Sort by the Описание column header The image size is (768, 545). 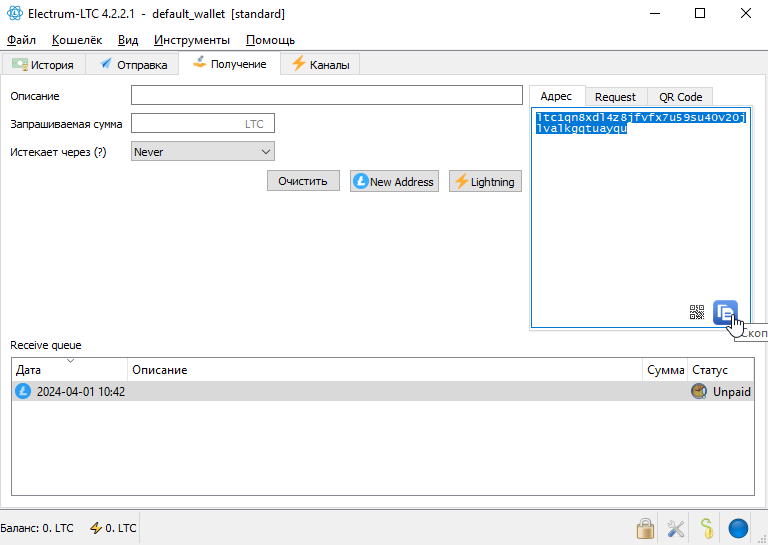(x=385, y=370)
